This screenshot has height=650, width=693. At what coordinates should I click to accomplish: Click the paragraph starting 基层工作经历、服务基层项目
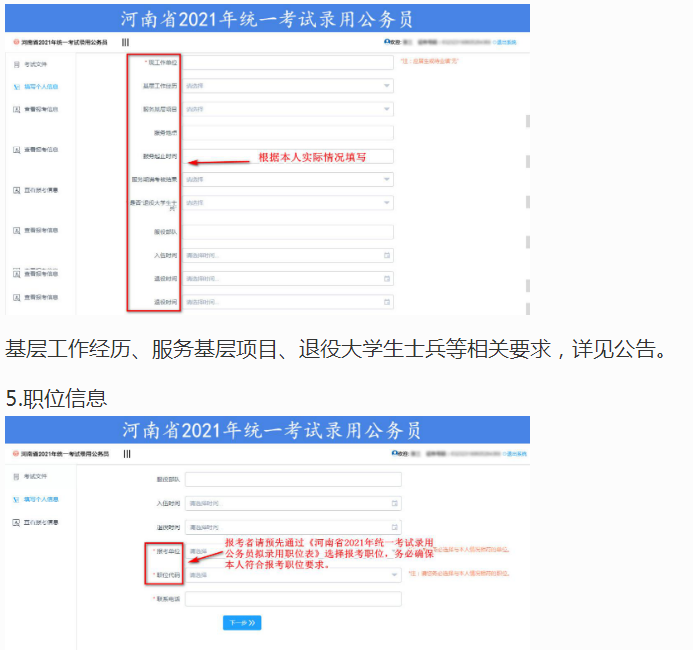coord(336,349)
